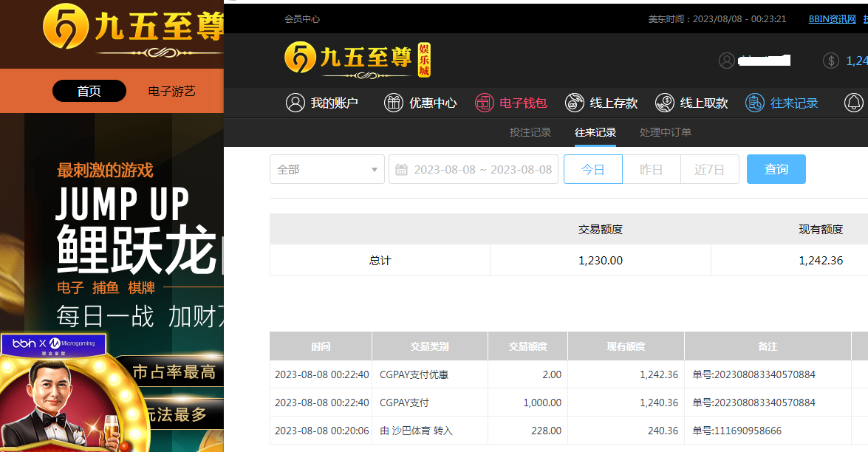Screen dimensions: 868x452
Task: Click the 优惠中心 gift icon
Action: [x=394, y=103]
